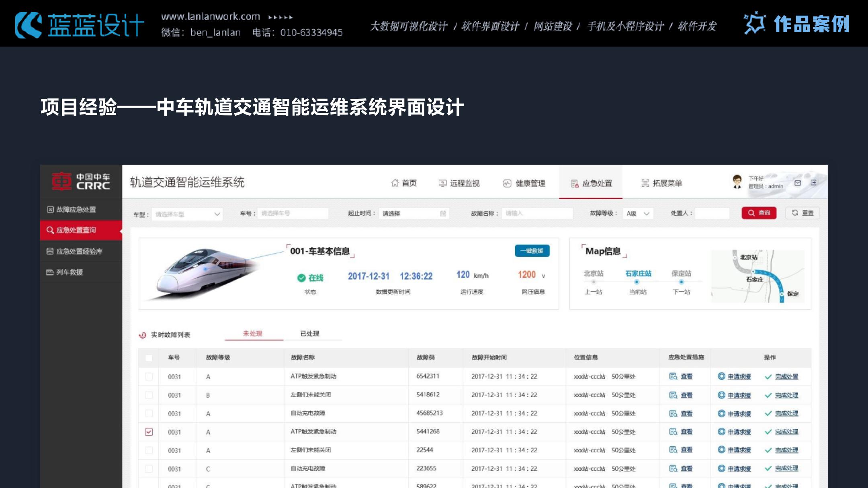The height and width of the screenshot is (488, 868).
Task: Click the 查看 icon in the first fault row
Action: point(674,377)
